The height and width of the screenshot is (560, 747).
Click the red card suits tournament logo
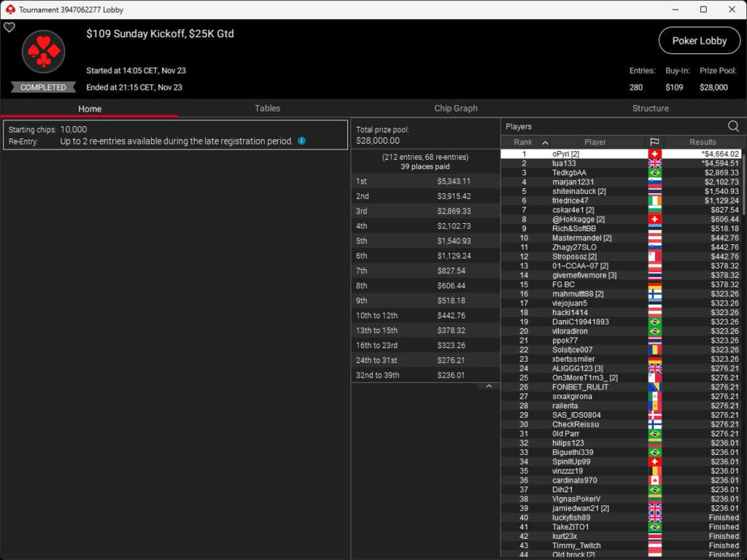tap(44, 52)
